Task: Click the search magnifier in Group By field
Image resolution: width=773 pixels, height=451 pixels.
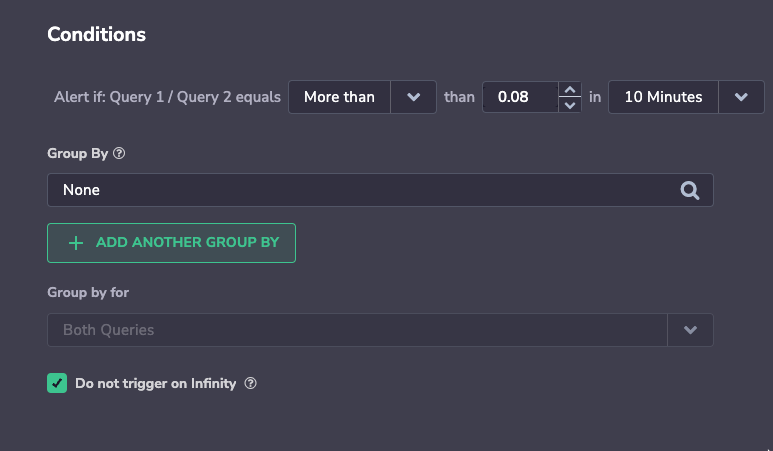Action: point(690,190)
